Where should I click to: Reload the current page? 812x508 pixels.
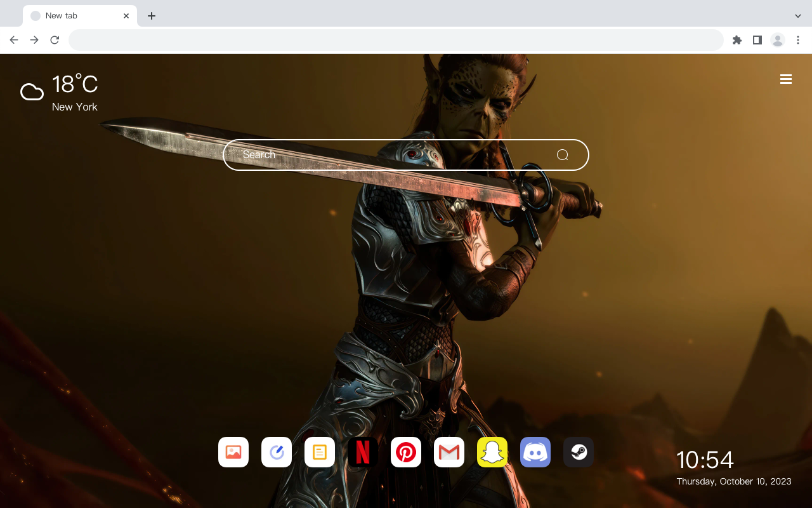(x=55, y=40)
